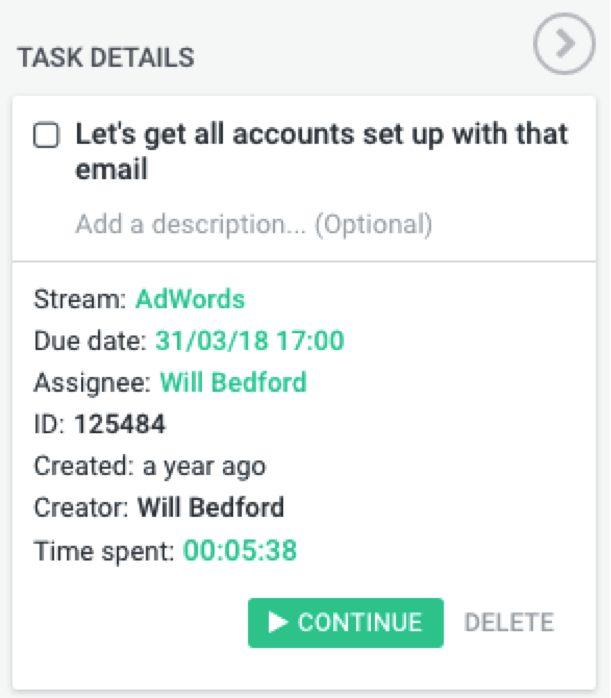Open the due date 31/03/18 17:00 picker
611x698 pixels.
[249, 341]
